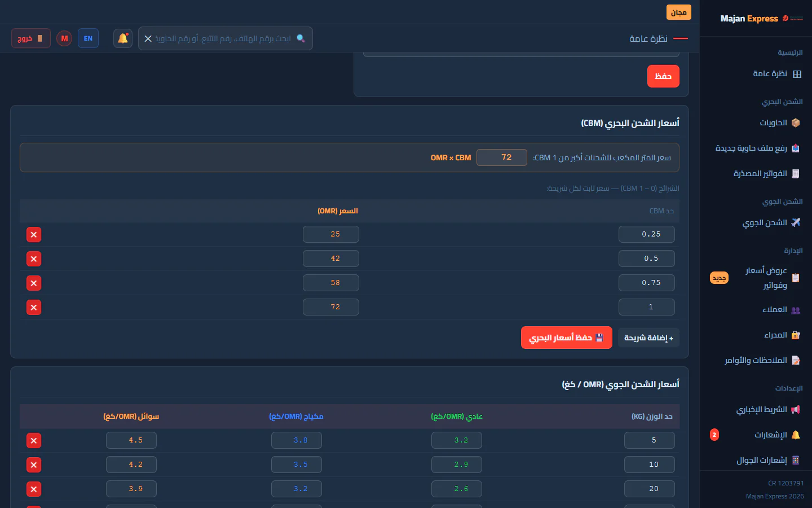Click the airplane icon beside الشحن الجوي
This screenshot has height=508, width=812.
coord(796,222)
